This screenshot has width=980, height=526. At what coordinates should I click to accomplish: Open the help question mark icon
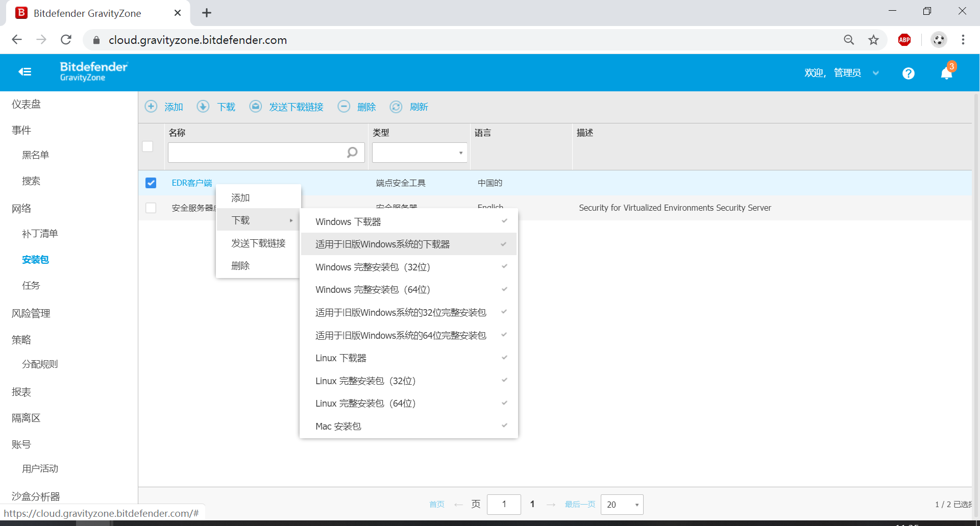click(908, 73)
